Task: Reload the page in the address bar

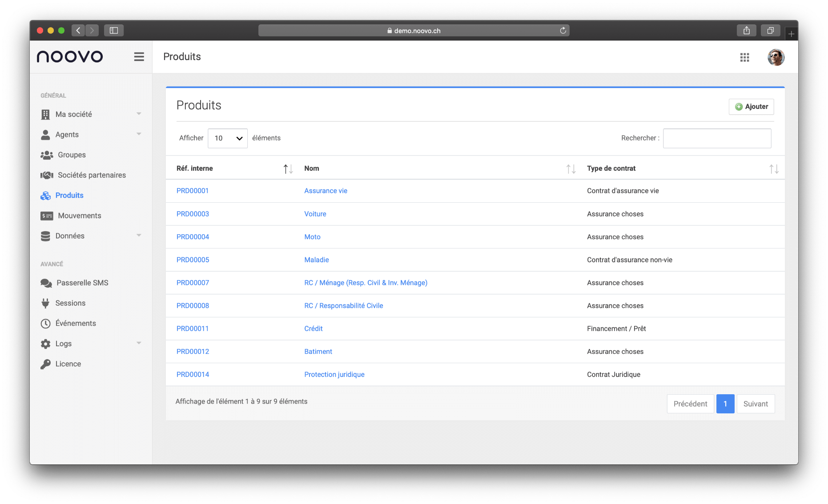Action: [563, 31]
